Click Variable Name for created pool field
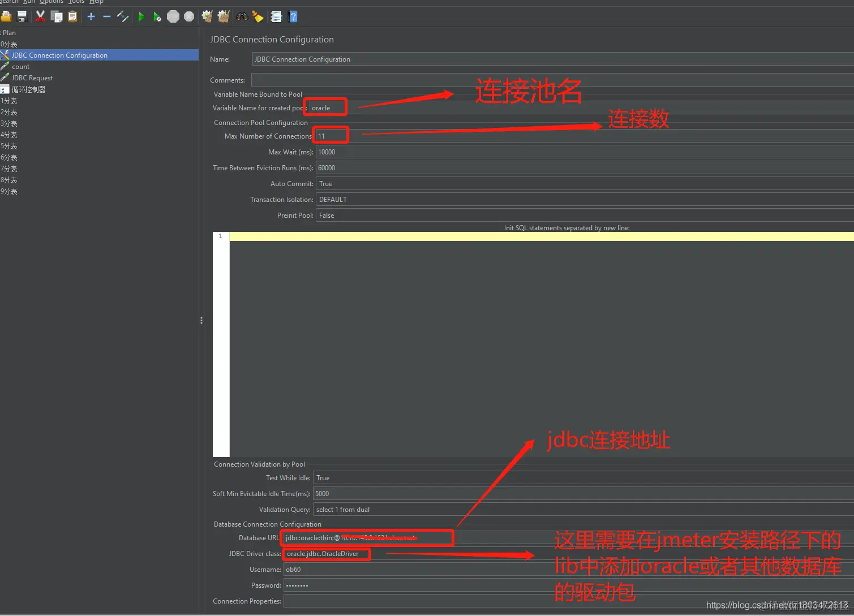Image resolution: width=854 pixels, height=616 pixels. pos(582,108)
